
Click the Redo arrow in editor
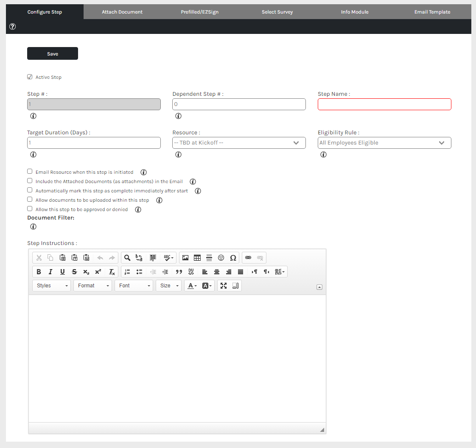pyautogui.click(x=112, y=258)
